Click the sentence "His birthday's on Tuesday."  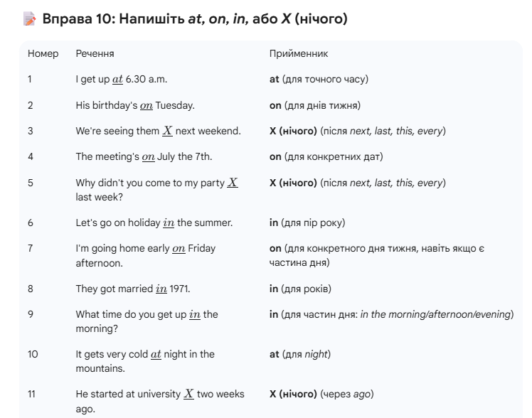click(134, 105)
